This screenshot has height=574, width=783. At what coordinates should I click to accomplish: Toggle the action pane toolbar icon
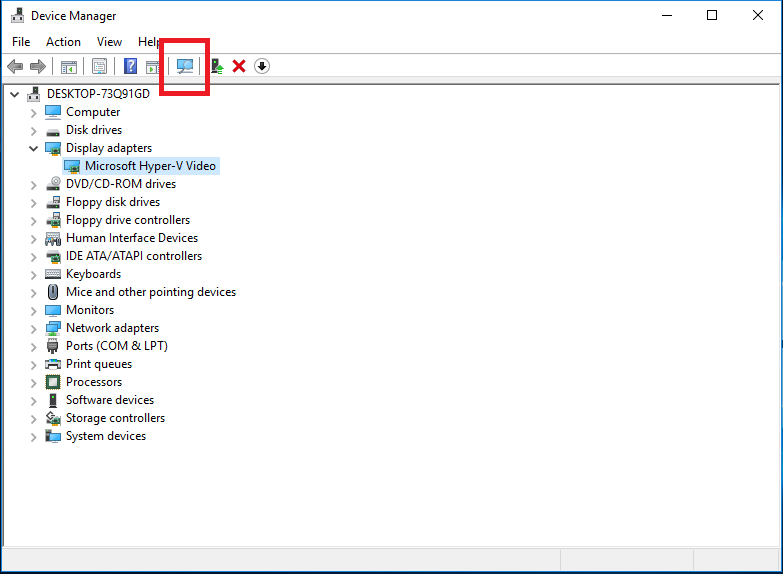coord(153,66)
